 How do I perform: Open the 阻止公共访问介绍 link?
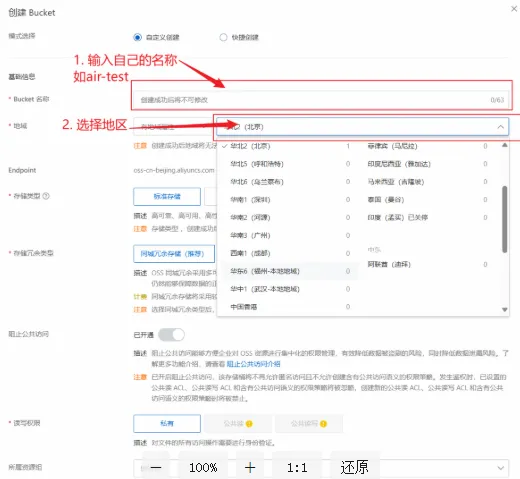coord(253,364)
